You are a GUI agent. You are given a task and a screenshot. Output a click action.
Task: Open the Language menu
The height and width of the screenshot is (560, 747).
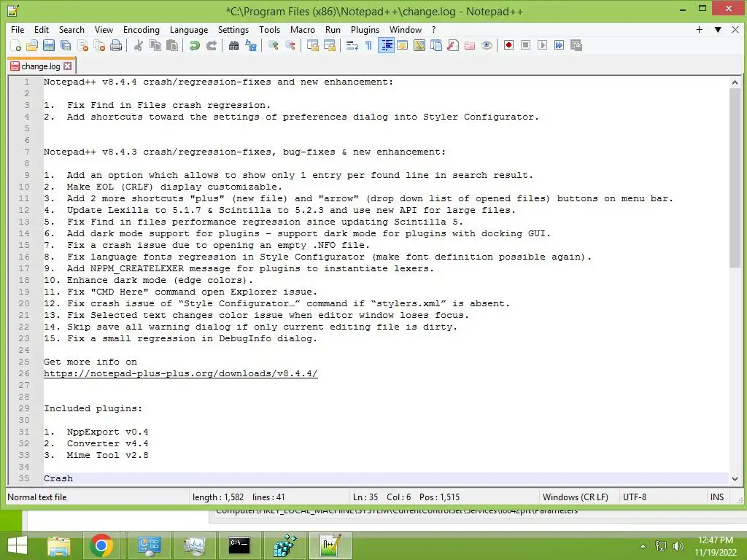point(189,29)
